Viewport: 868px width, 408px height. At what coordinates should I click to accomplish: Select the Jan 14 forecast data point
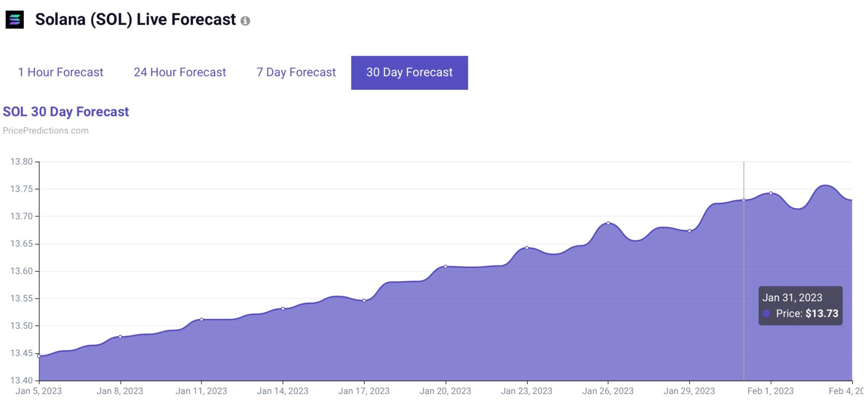click(x=283, y=309)
